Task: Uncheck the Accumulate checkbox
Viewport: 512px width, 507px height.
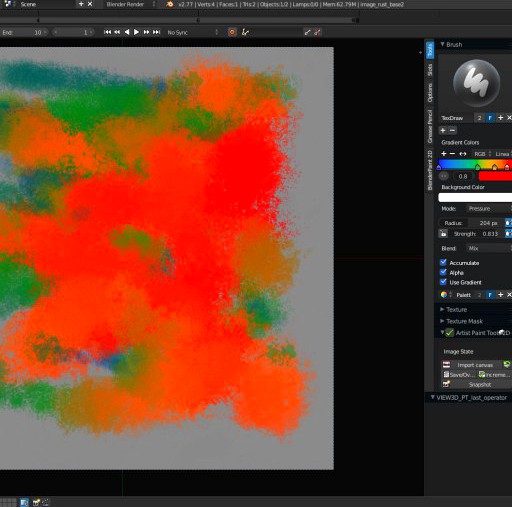Action: (x=443, y=263)
